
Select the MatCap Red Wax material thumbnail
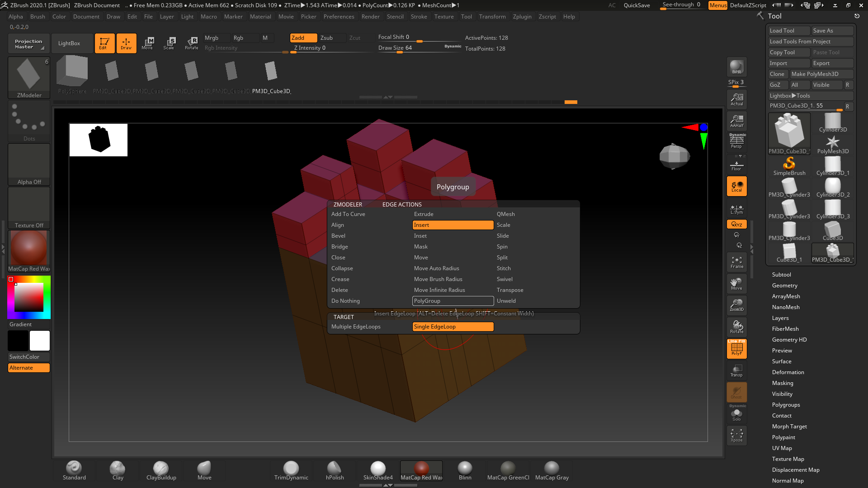[x=421, y=470]
